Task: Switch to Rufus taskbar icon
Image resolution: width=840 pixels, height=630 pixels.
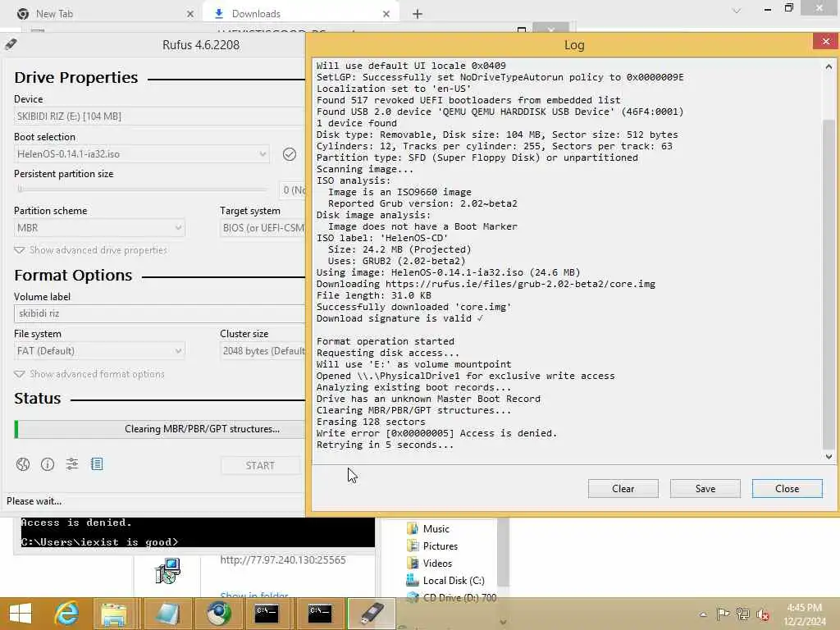Action: click(x=372, y=614)
